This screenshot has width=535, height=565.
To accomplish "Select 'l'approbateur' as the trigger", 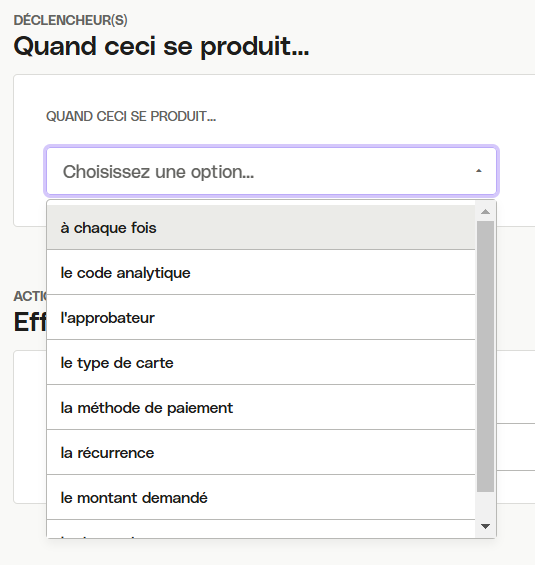I will [261, 317].
